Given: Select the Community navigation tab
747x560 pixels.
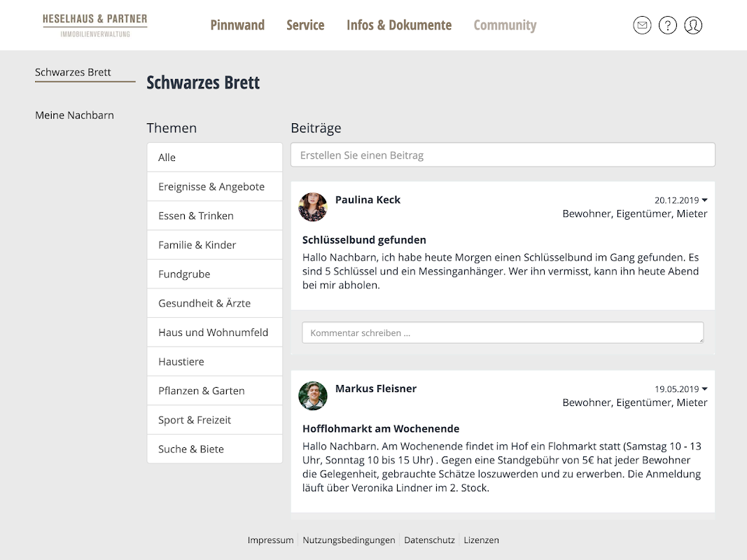Looking at the screenshot, I should pos(505,25).
